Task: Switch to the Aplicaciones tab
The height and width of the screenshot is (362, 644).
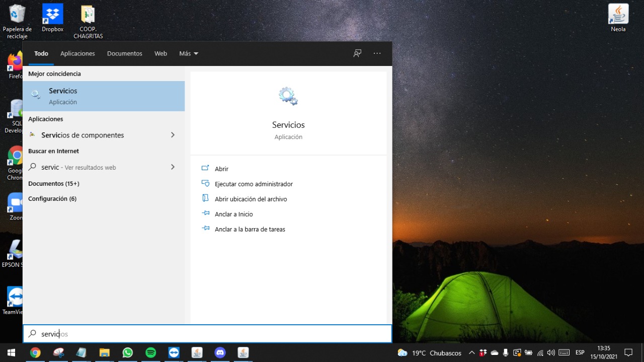Action: (77, 53)
